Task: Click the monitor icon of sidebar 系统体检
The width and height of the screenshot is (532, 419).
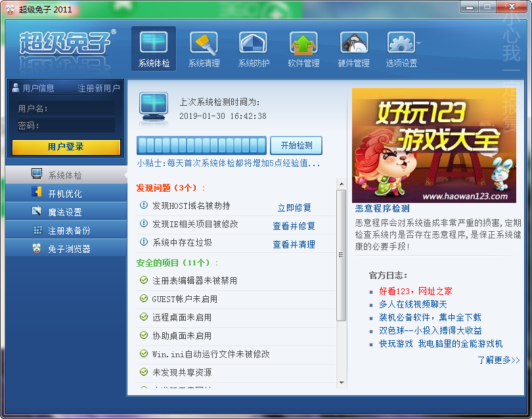Action: click(37, 173)
